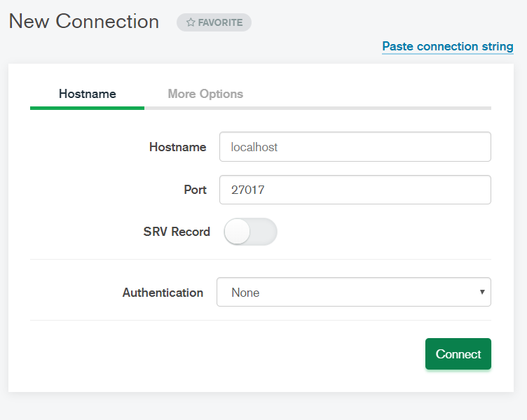Click the star icon in Favorite
The width and height of the screenshot is (527, 420).
click(x=191, y=22)
